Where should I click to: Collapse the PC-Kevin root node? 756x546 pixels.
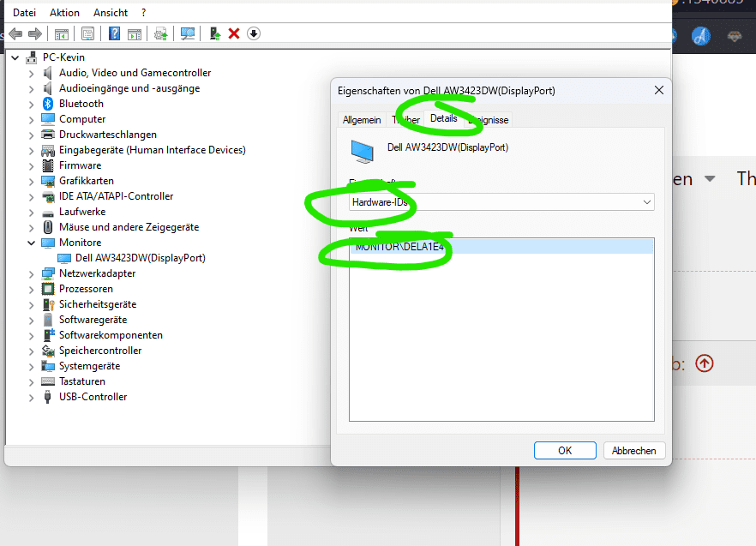[x=15, y=58]
